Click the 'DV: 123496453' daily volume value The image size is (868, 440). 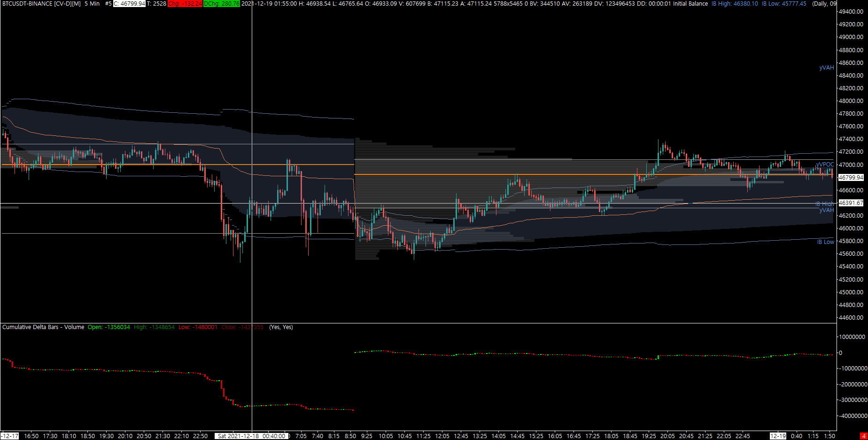614,3
